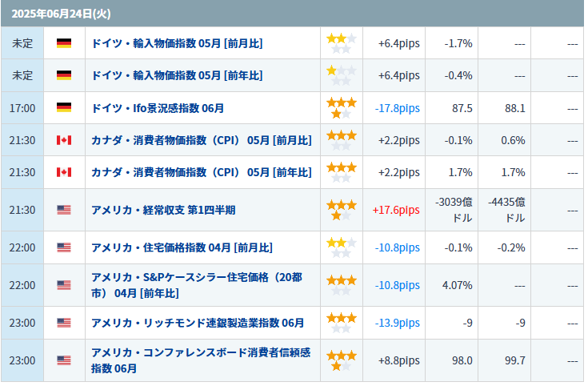Open カナダ・消費者物価指数 [前月比] link

(x=202, y=140)
